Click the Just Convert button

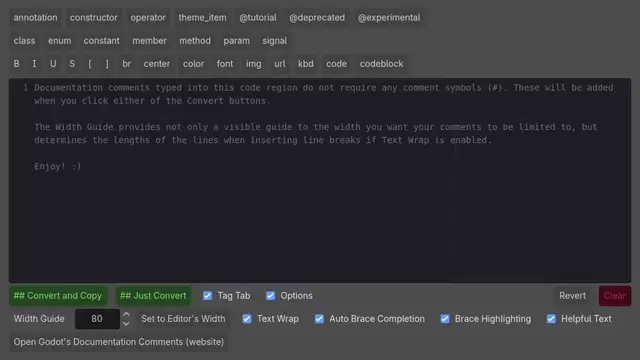pos(153,296)
